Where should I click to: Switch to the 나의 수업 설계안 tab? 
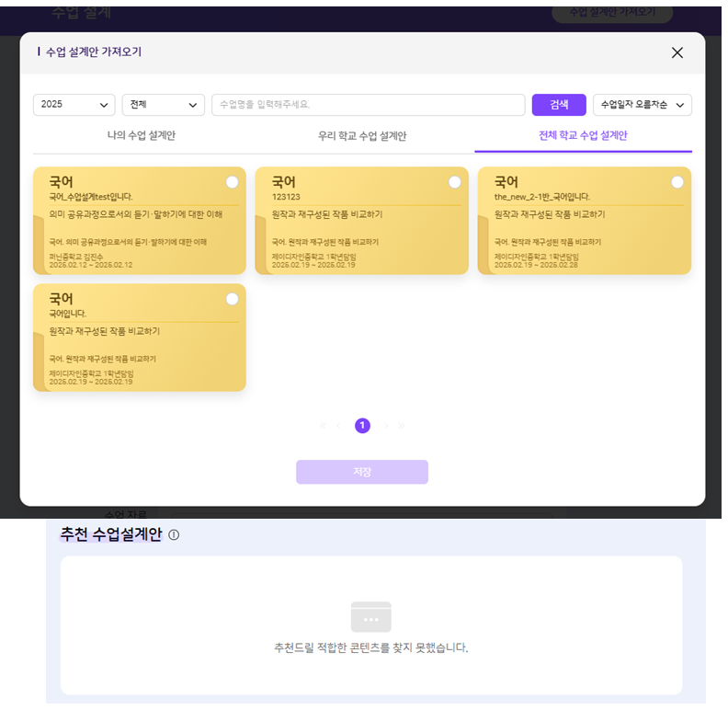[141, 136]
